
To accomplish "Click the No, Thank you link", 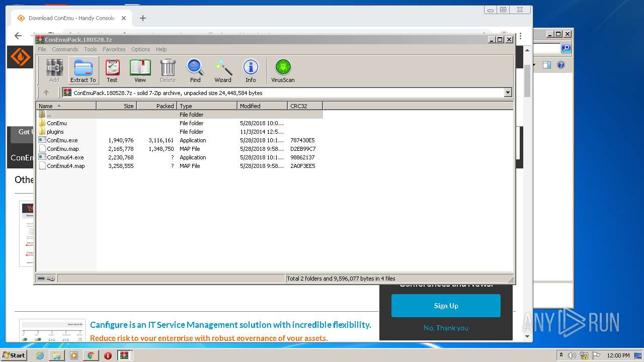I will pyautogui.click(x=446, y=328).
